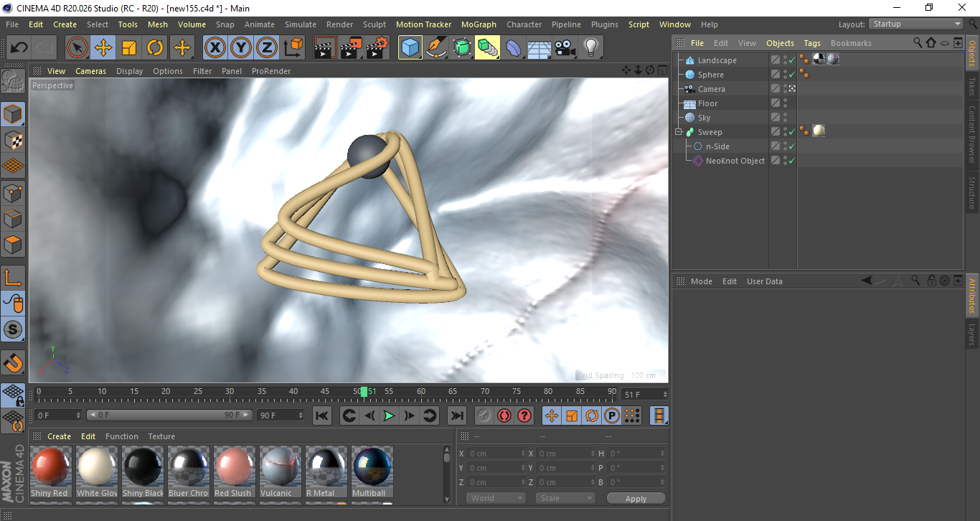Select the Shiny Red material
980x521 pixels.
click(x=50, y=471)
